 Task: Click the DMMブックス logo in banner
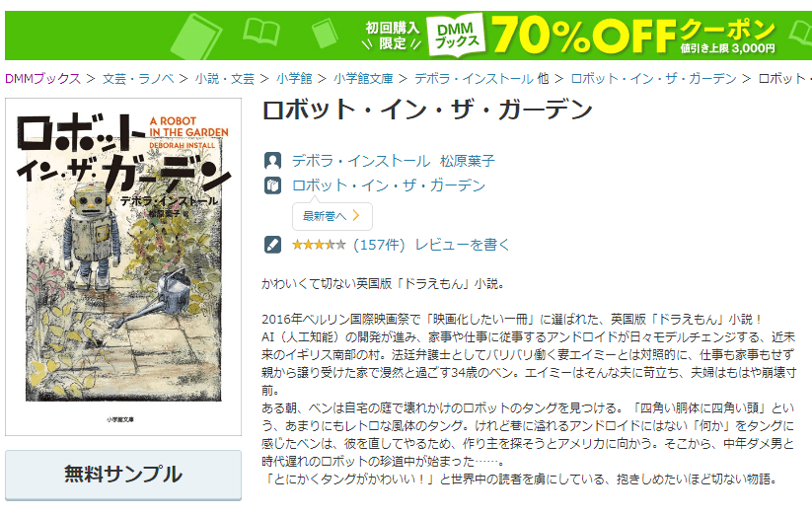pyautogui.click(x=456, y=36)
